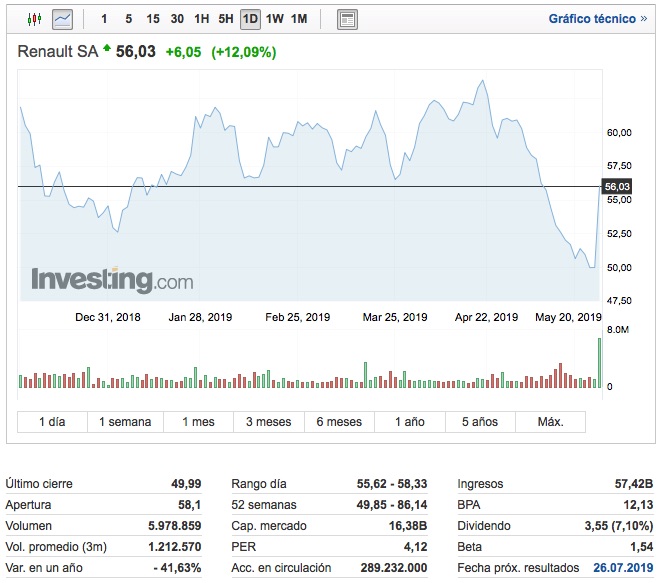Click the BPA value 12,13
Viewport: 662px width, 583px height.
point(638,504)
